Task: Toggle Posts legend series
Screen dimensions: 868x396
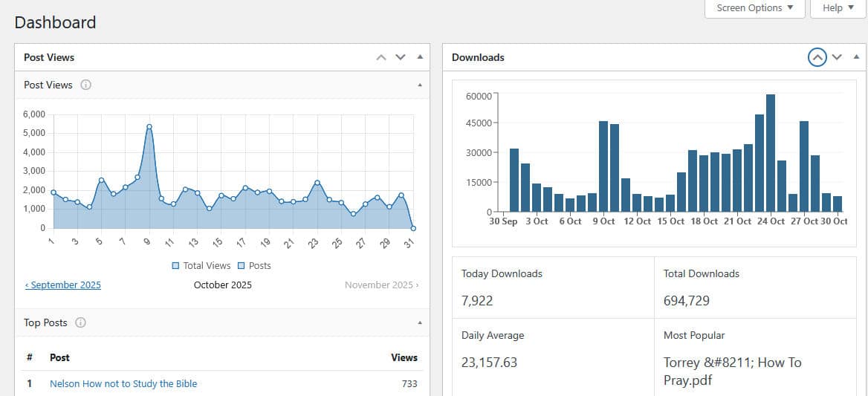Action: tap(254, 265)
